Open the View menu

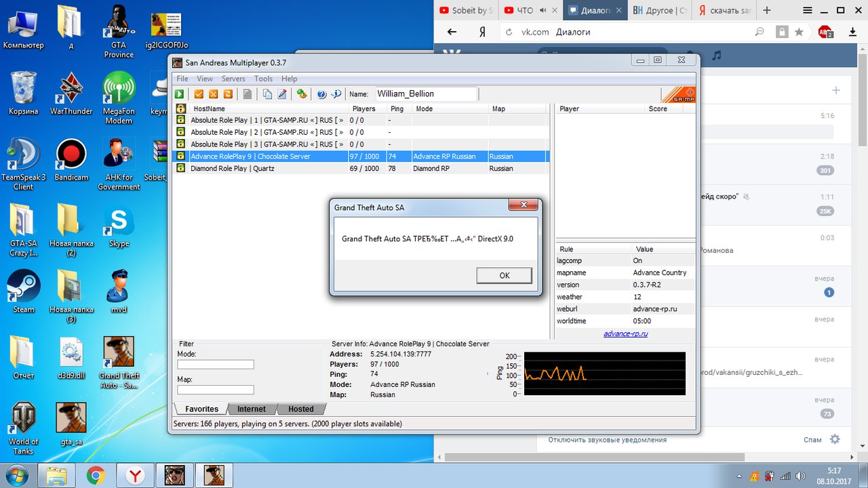(205, 79)
